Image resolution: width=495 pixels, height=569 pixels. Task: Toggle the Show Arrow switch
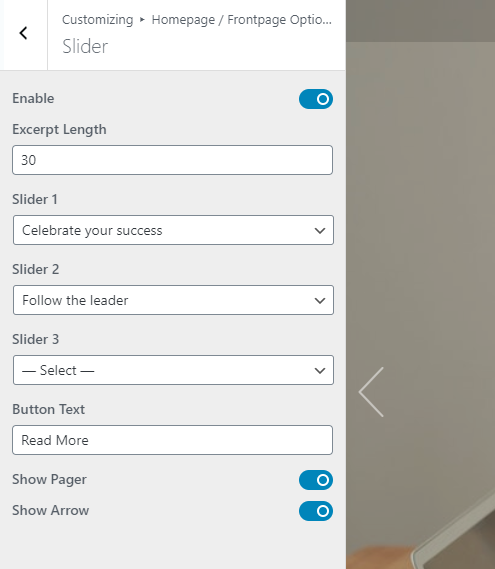(316, 511)
